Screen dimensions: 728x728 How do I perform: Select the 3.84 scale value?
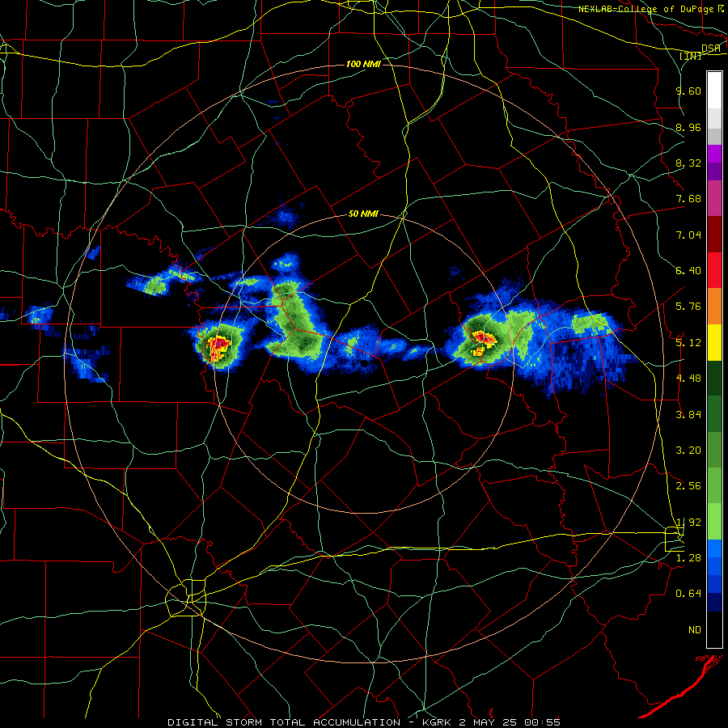688,415
